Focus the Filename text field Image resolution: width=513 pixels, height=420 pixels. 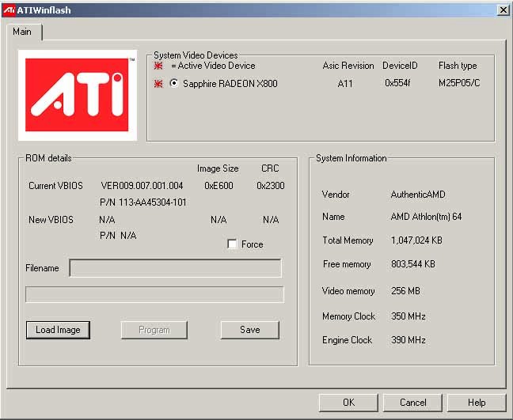click(175, 268)
